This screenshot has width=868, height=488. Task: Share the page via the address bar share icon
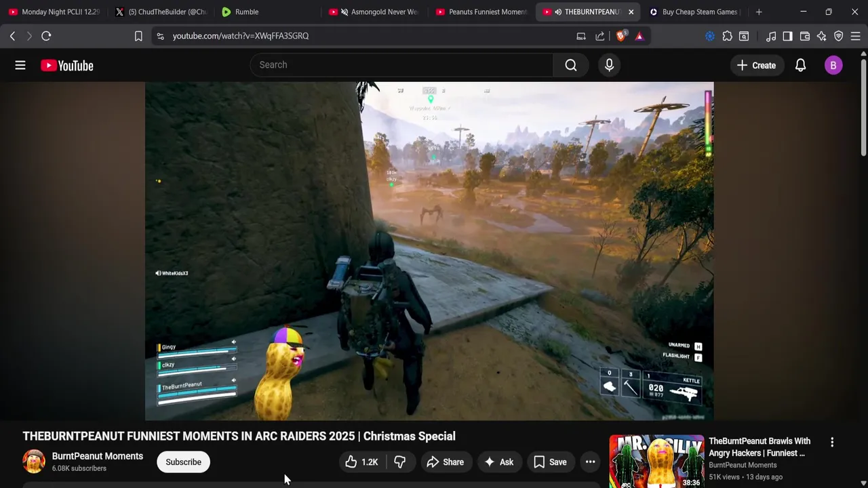click(x=600, y=36)
